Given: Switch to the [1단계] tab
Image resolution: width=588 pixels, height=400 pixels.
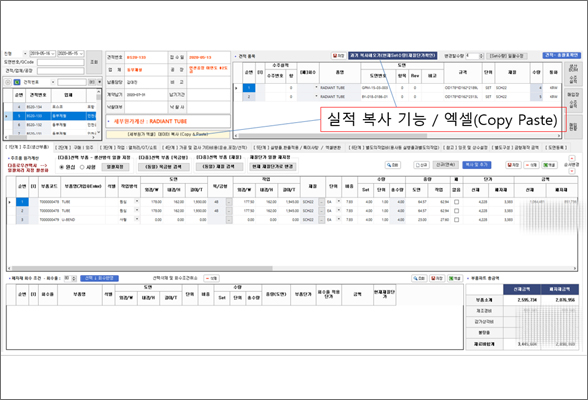Looking at the screenshot, I should 28,147.
